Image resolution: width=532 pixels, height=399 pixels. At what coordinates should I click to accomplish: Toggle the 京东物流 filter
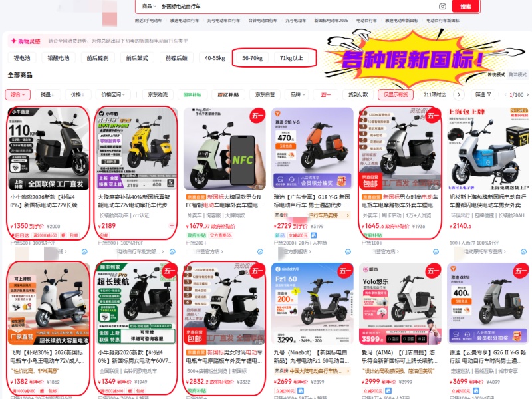click(158, 94)
